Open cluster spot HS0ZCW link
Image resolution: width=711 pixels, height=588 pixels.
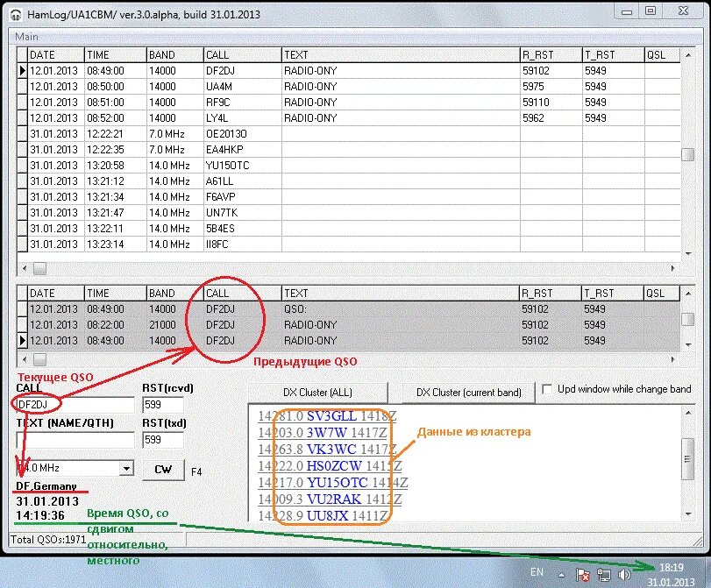click(334, 466)
